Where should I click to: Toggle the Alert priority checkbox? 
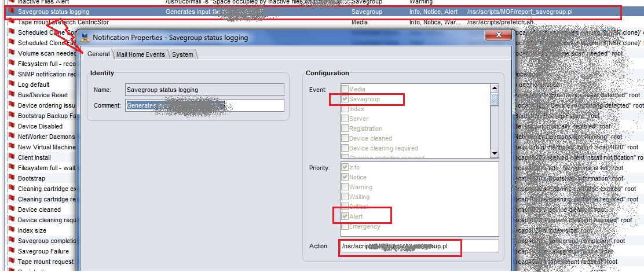point(345,216)
